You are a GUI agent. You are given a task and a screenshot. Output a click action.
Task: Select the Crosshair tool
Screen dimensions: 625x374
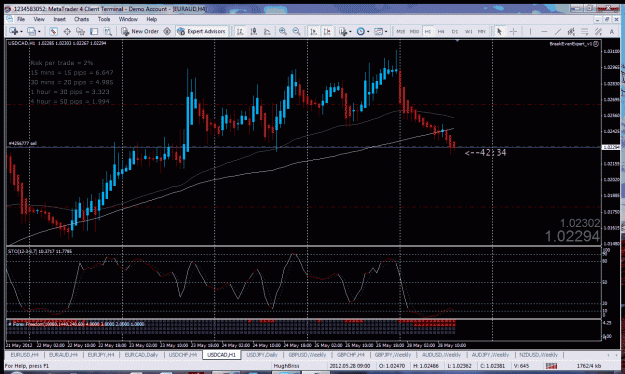(513, 31)
